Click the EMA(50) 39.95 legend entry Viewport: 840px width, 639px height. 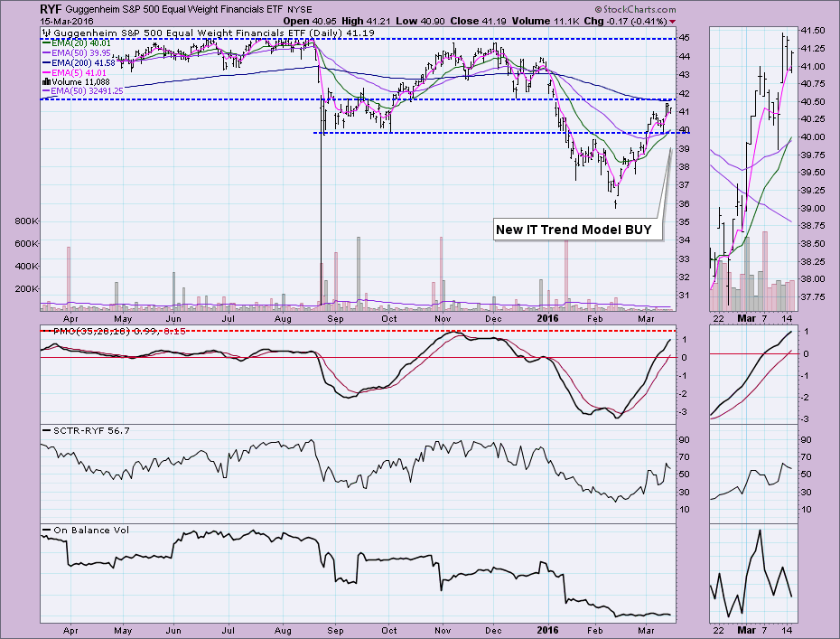(x=77, y=53)
